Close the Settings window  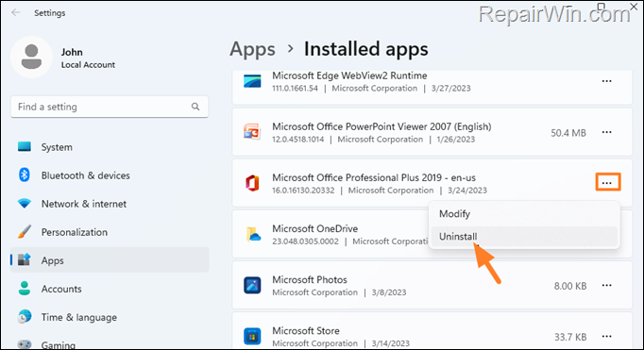(x=635, y=6)
